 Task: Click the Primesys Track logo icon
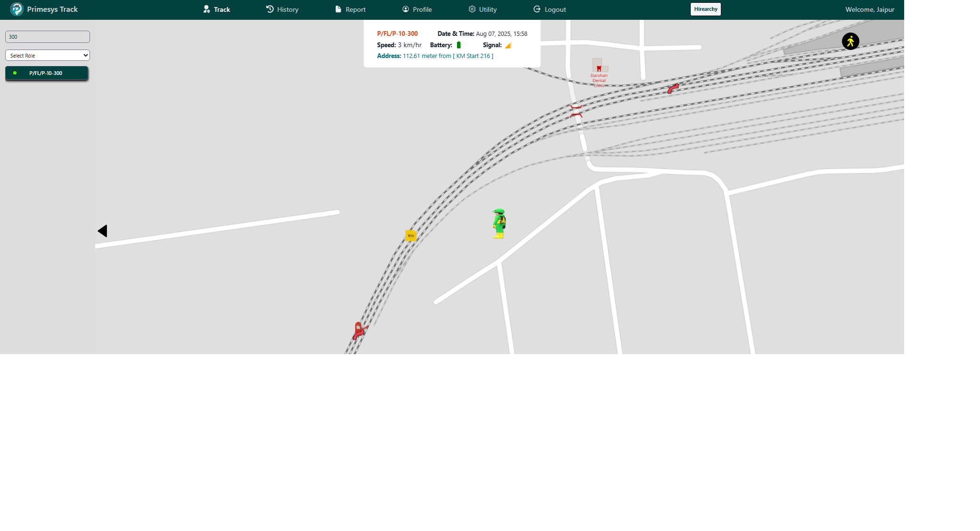click(17, 9)
